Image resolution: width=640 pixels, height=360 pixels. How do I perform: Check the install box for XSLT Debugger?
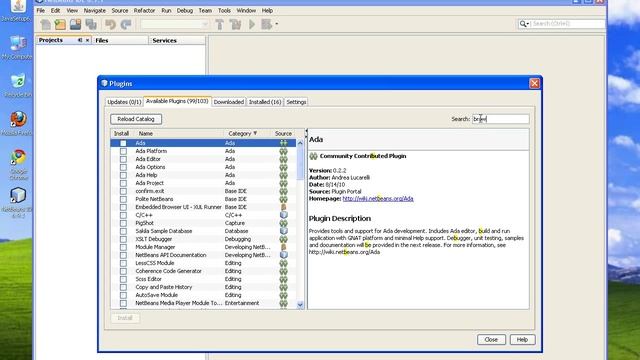point(123,239)
